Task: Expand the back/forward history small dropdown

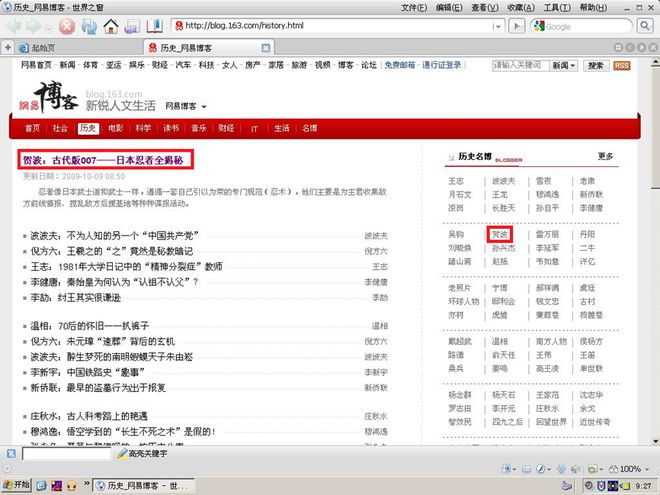Action: [48, 28]
